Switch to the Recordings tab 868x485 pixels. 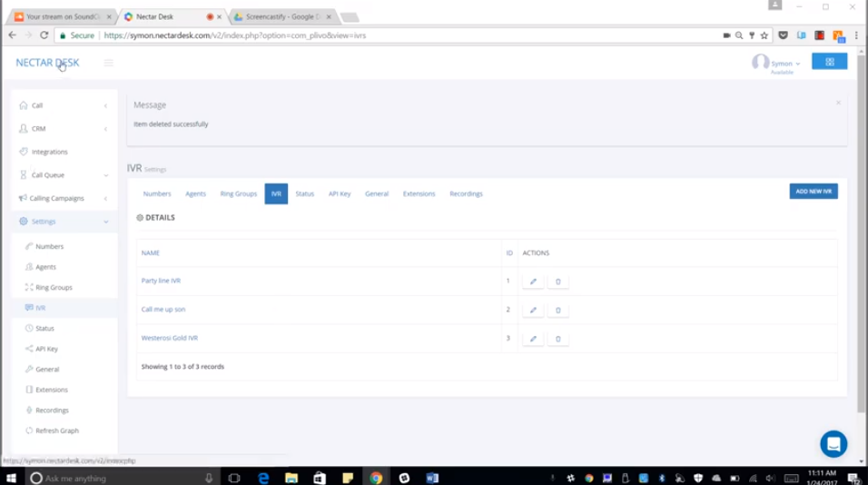click(x=466, y=193)
